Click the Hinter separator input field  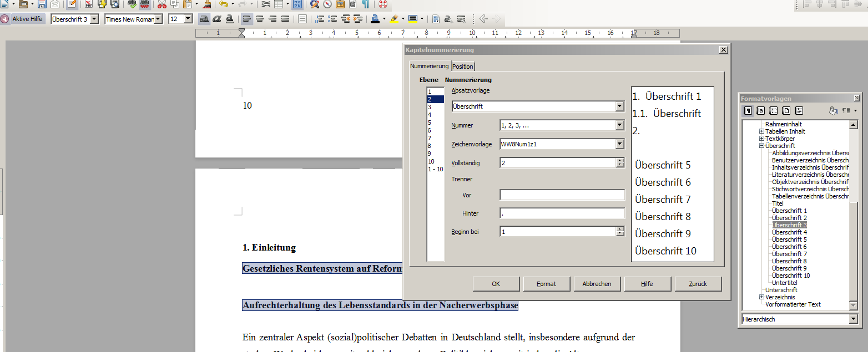point(562,213)
